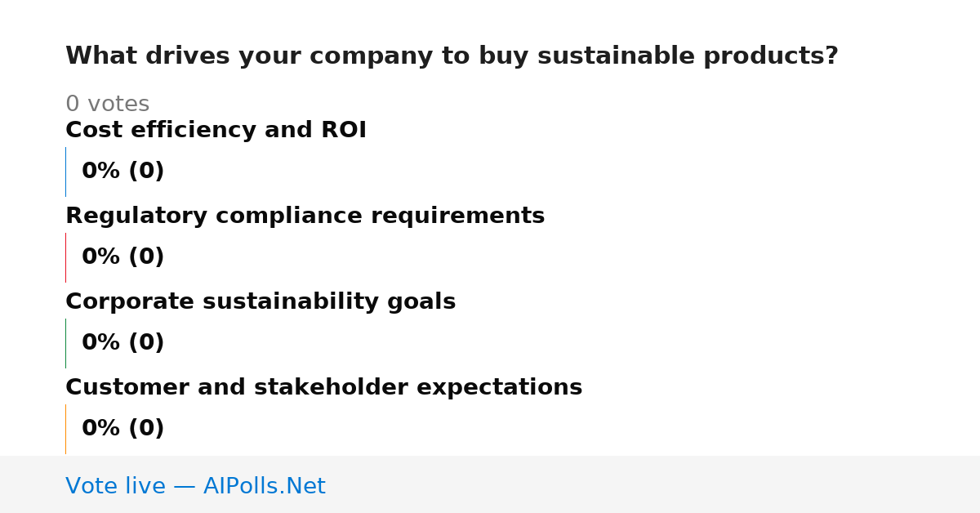Select the Cost efficiency and ROI option
The height and width of the screenshot is (513, 980).
216,130
